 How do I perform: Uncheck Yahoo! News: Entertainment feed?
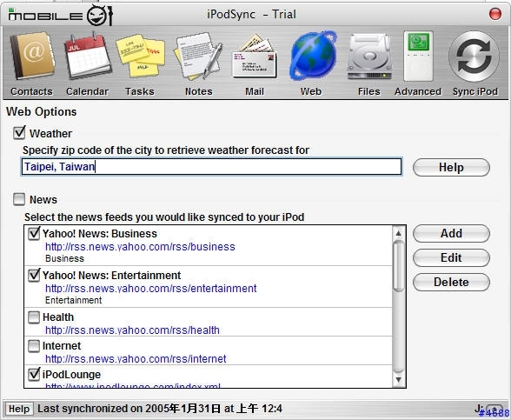click(34, 275)
